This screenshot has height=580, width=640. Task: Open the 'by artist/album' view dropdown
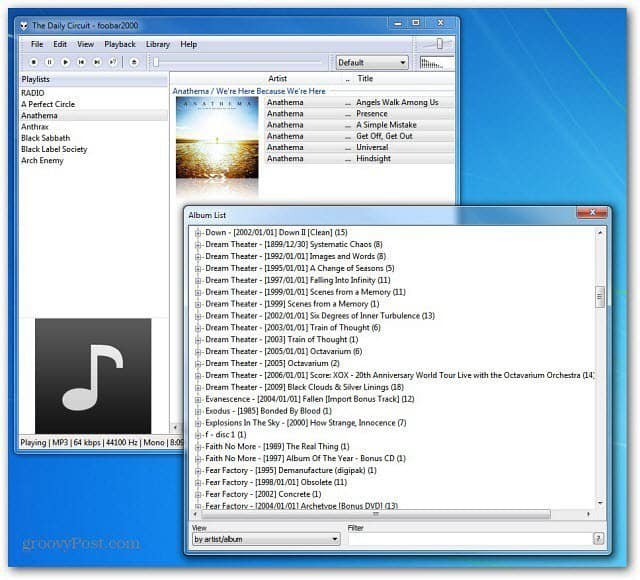(266, 539)
